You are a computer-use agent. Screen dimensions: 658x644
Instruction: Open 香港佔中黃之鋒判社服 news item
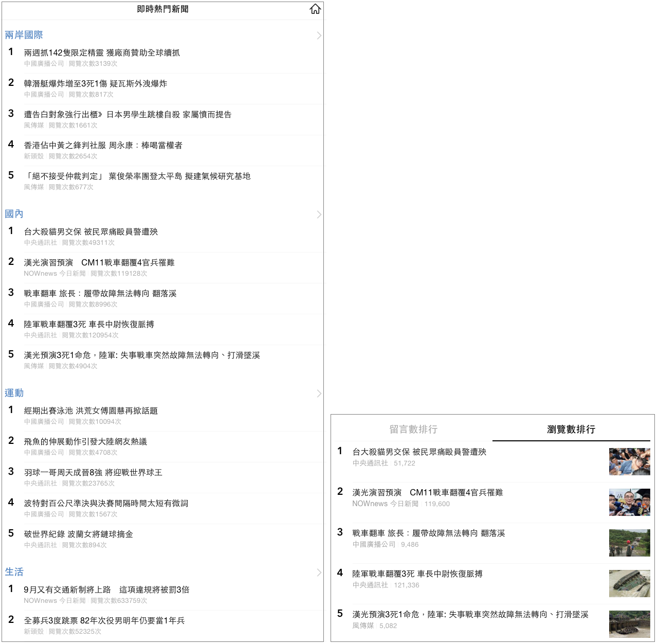click(x=103, y=145)
